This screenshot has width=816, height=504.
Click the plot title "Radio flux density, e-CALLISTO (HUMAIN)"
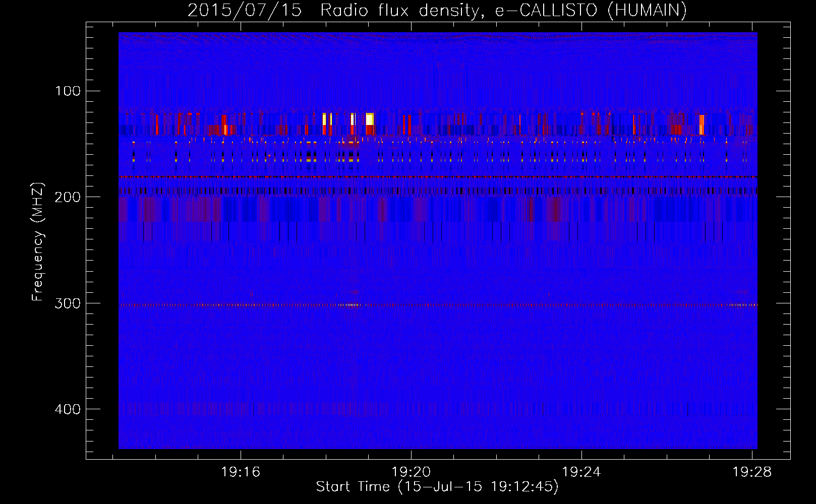pos(503,10)
